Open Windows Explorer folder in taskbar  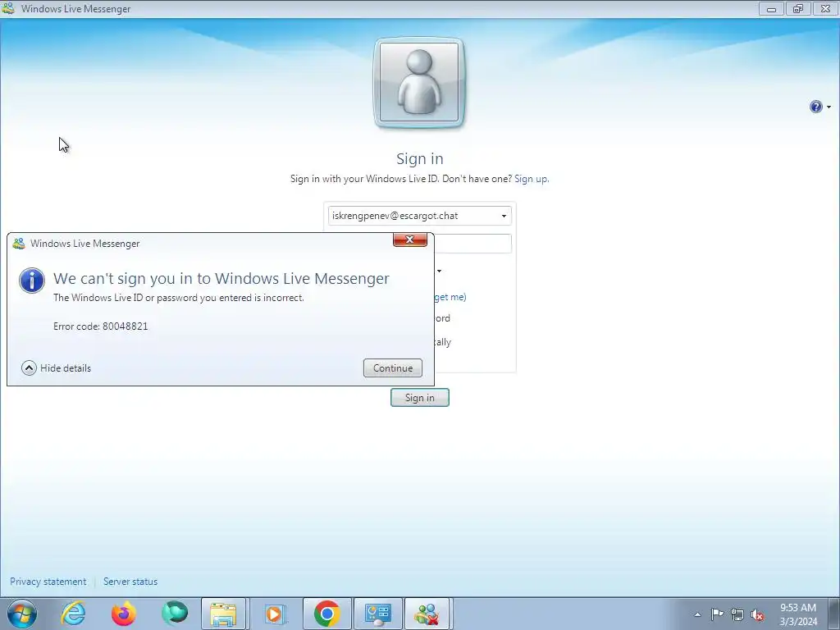[x=223, y=614]
